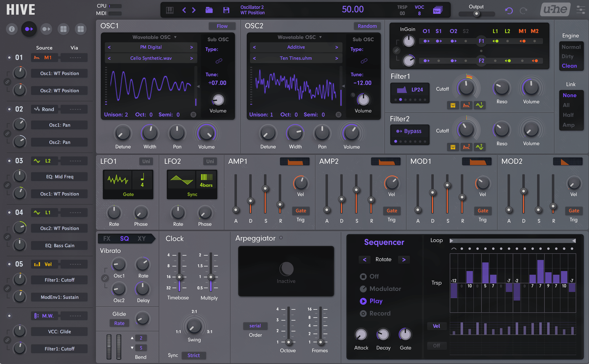Open the slot 02 Rand source selector
The width and height of the screenshot is (589, 364).
45,109
